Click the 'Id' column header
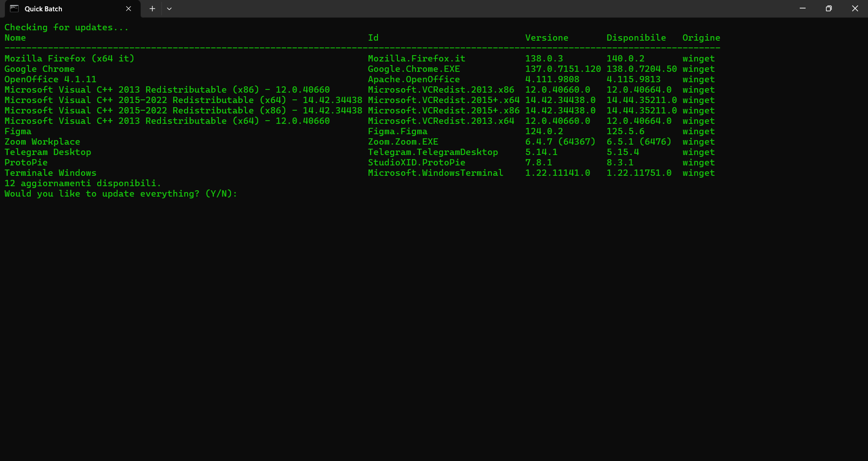868x461 pixels. point(373,38)
